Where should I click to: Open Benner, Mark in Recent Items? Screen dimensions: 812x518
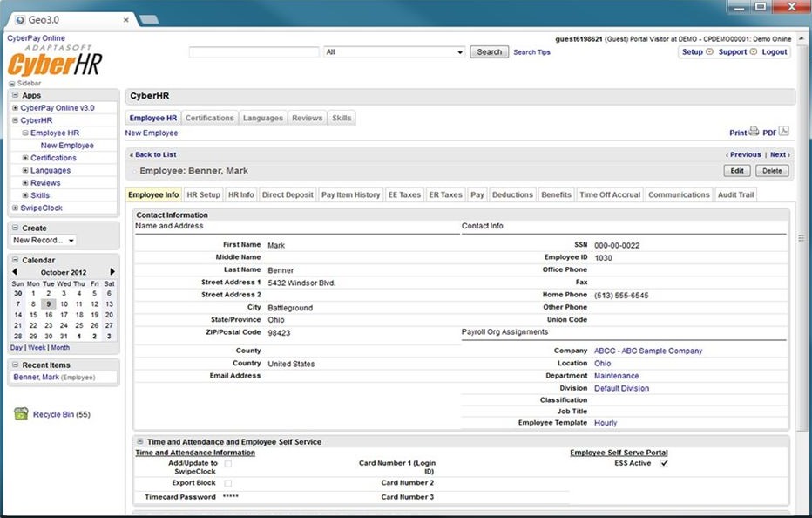pos(37,377)
